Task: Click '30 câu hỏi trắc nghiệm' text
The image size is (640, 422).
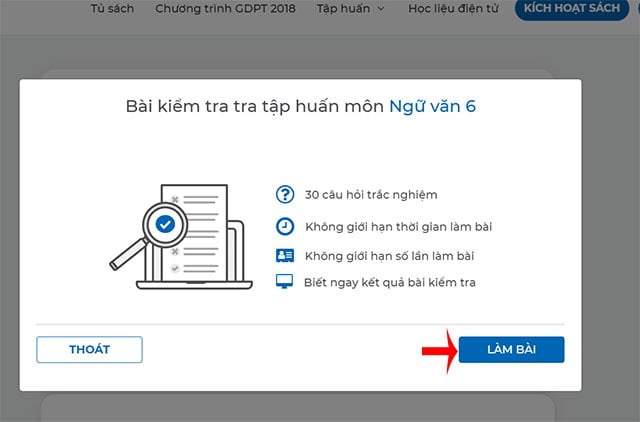Action: pyautogui.click(x=371, y=195)
